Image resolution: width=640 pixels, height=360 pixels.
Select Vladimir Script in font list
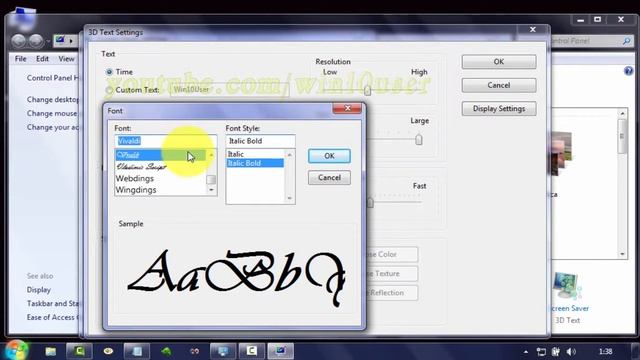point(160,167)
